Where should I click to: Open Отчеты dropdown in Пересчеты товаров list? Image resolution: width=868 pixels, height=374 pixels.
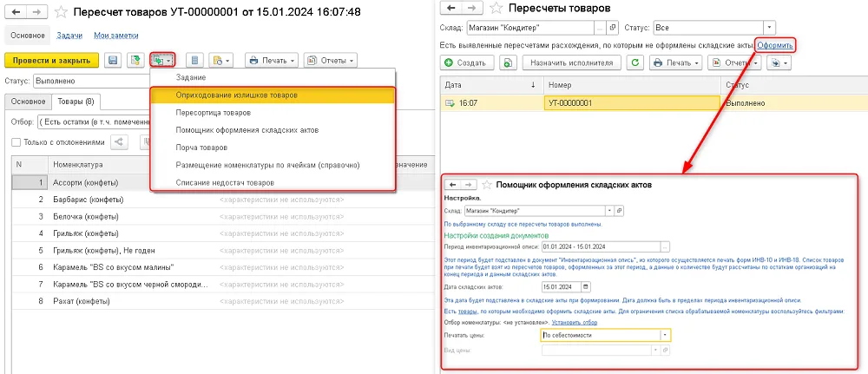point(734,63)
